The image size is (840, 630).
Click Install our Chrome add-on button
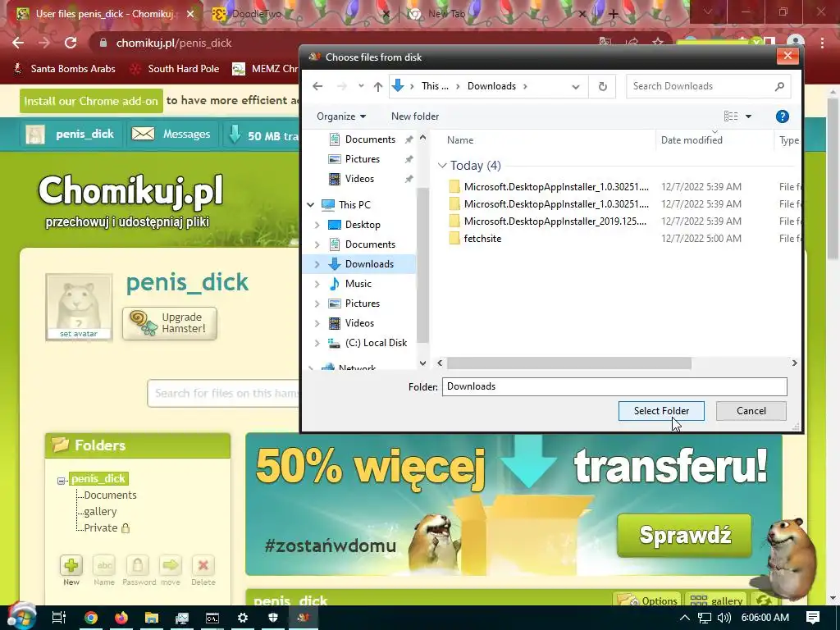91,101
